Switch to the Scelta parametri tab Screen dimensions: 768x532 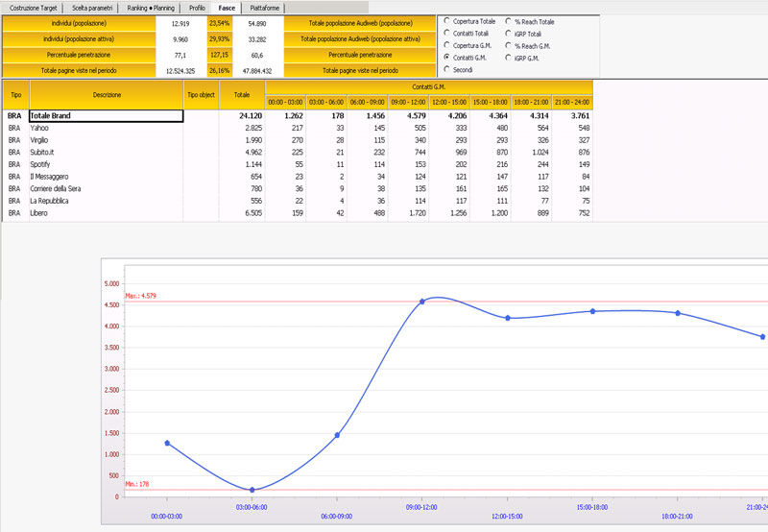tap(92, 7)
